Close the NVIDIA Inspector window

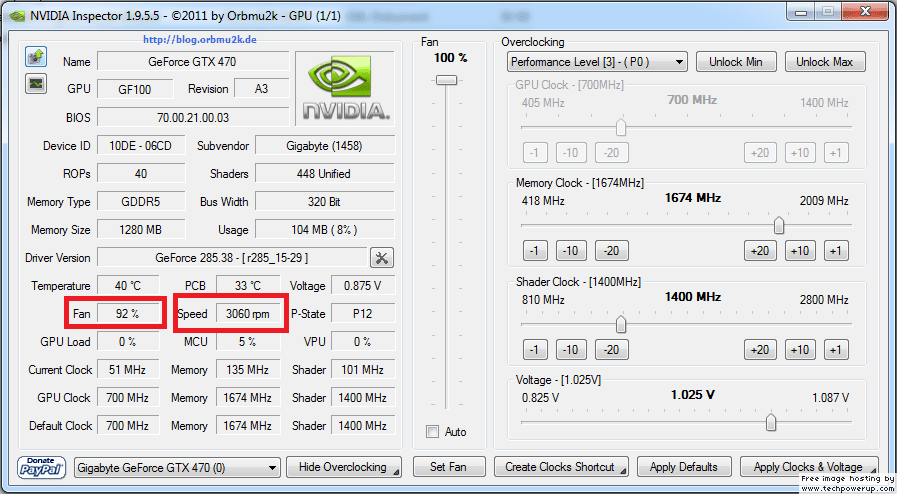point(865,11)
